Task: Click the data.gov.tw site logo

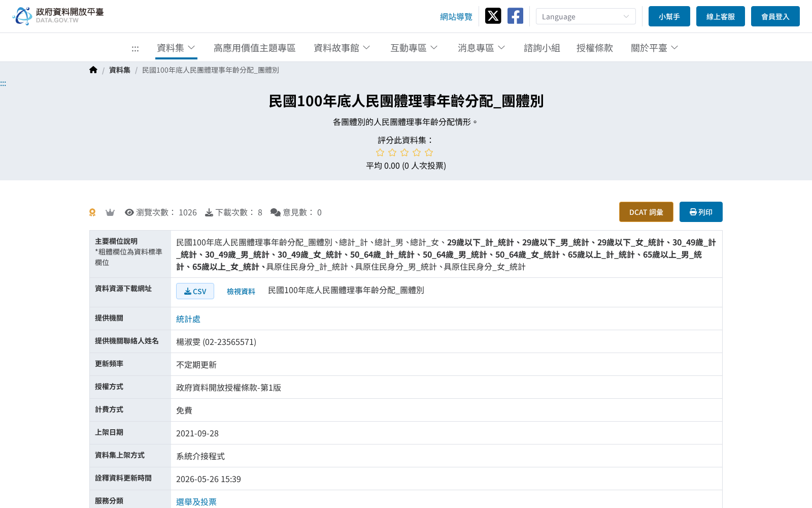Action: click(58, 16)
